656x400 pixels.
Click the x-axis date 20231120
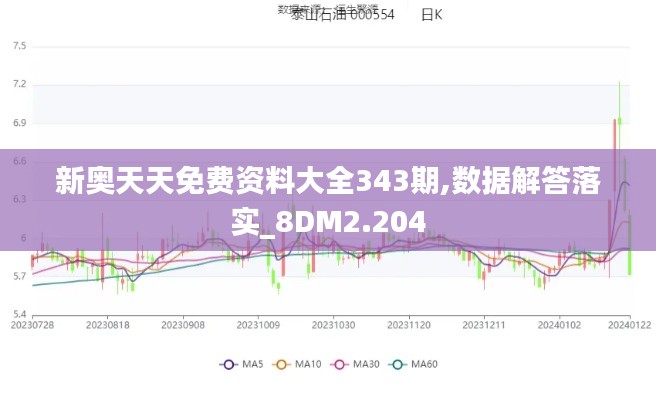pyautogui.click(x=409, y=325)
